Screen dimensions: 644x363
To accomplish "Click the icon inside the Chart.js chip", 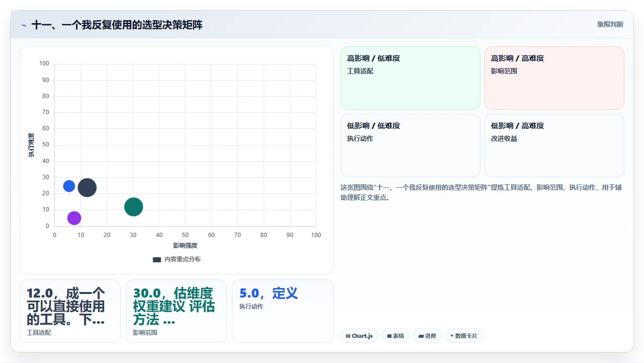I will click(348, 336).
